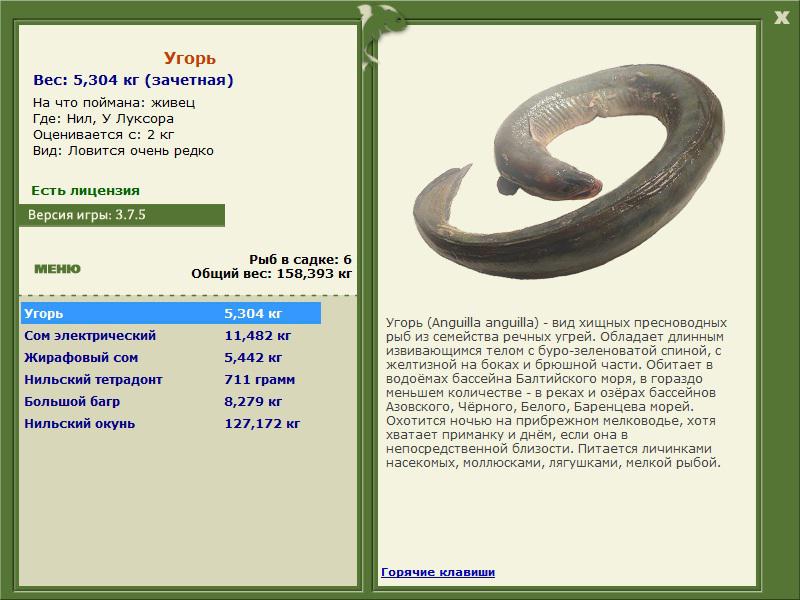Select Сом электрический in the catch list

[x=171, y=336]
